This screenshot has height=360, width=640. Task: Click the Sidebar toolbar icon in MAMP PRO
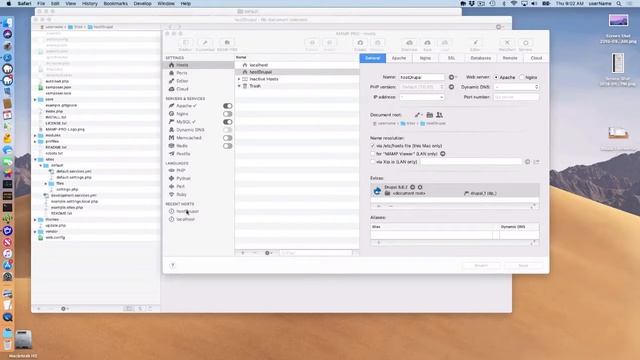185,44
